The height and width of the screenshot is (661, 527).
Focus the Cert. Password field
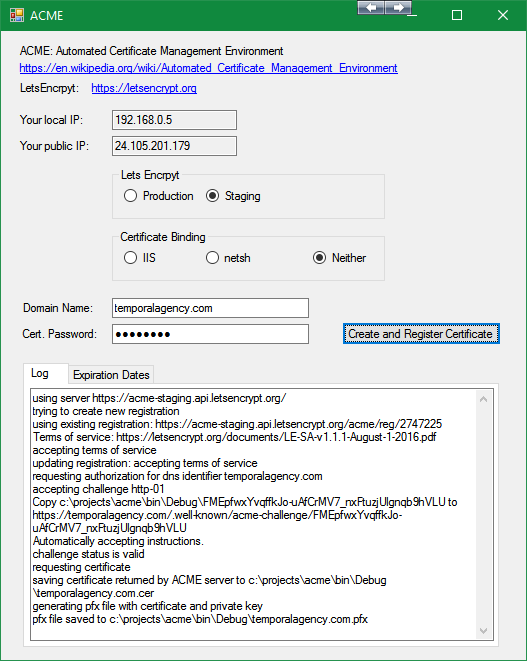click(210, 334)
